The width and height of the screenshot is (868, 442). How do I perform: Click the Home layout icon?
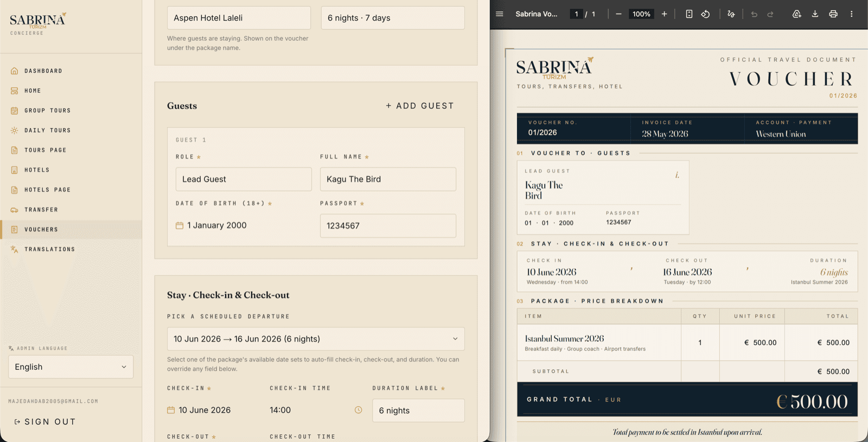pos(15,91)
